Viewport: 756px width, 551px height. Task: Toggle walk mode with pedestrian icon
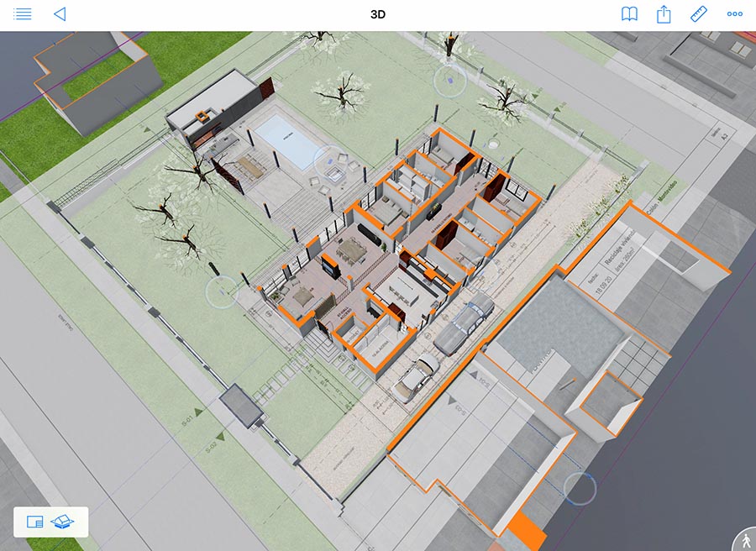coord(744,540)
